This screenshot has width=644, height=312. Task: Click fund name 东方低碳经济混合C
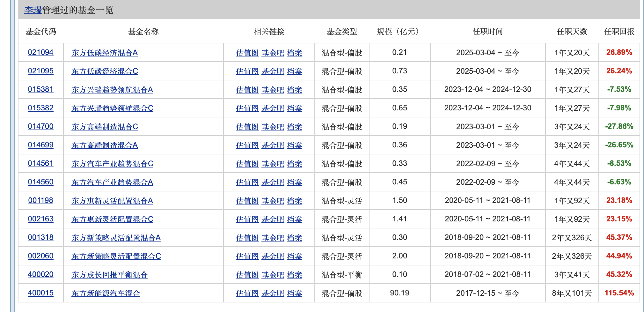pyautogui.click(x=105, y=71)
